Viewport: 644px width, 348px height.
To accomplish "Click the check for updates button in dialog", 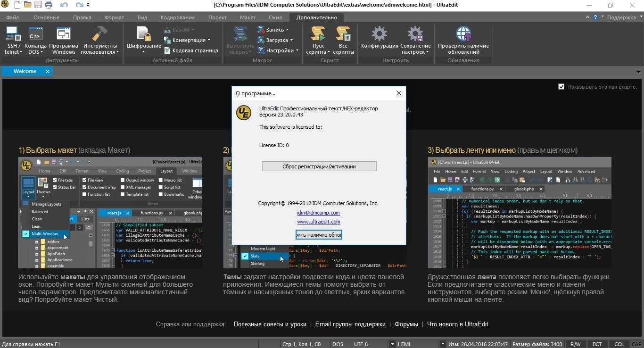I will 319,235.
